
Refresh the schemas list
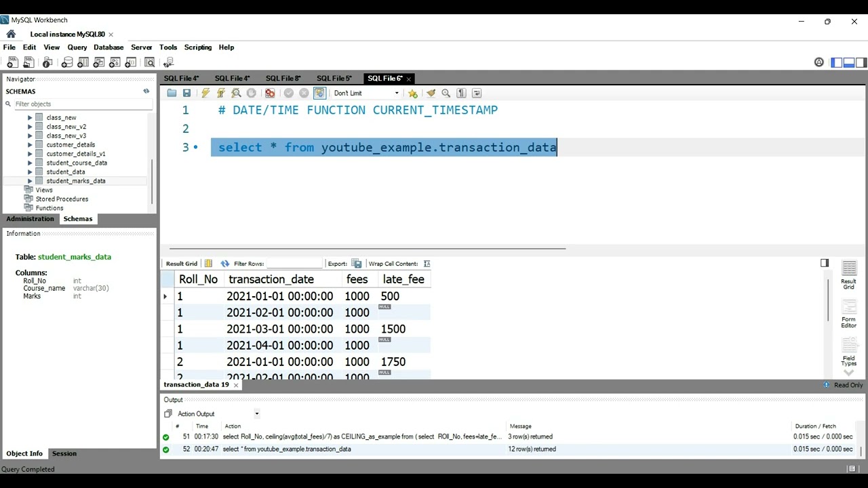146,91
